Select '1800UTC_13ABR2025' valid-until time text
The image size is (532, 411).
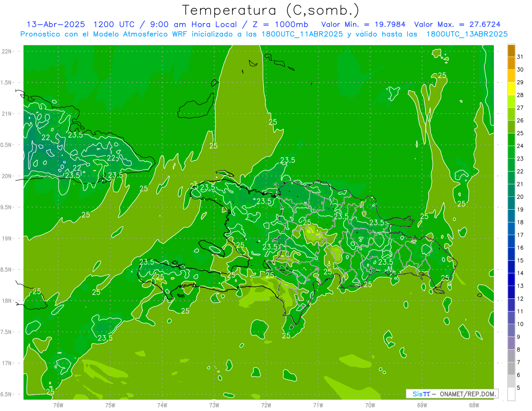(467, 34)
